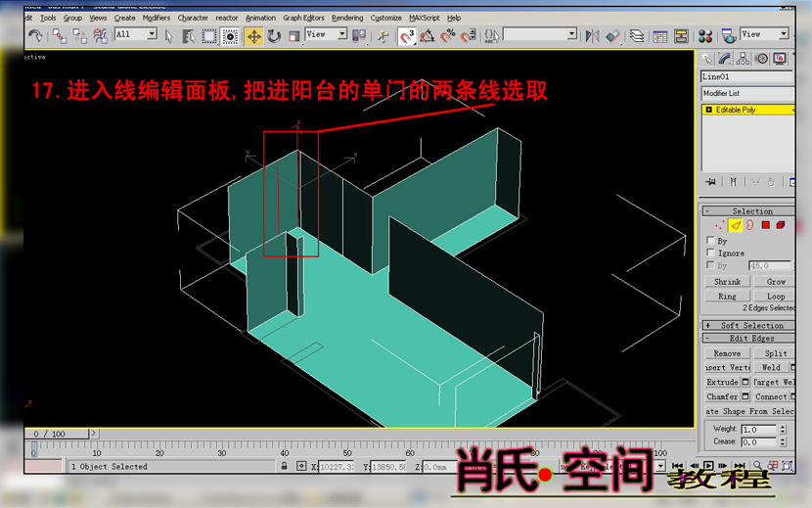Select Vertex sub-object level icon
Viewport: 812px width, 508px height.
[719, 225]
